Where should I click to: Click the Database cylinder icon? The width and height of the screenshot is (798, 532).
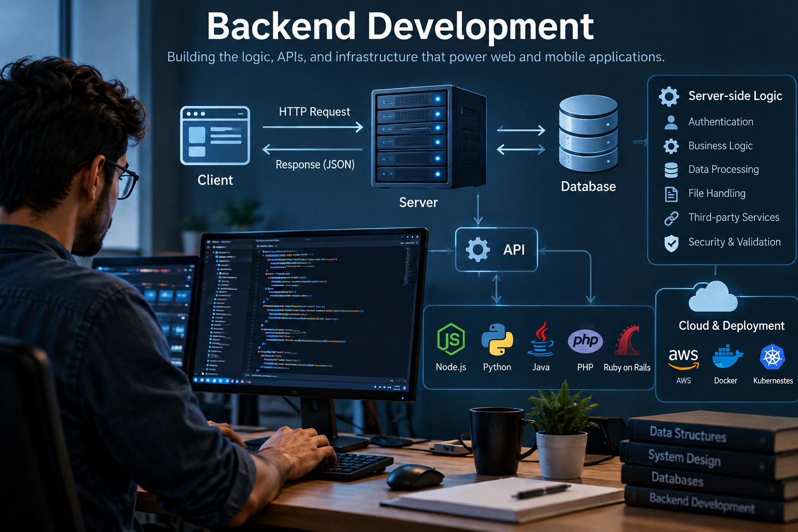[x=588, y=134]
